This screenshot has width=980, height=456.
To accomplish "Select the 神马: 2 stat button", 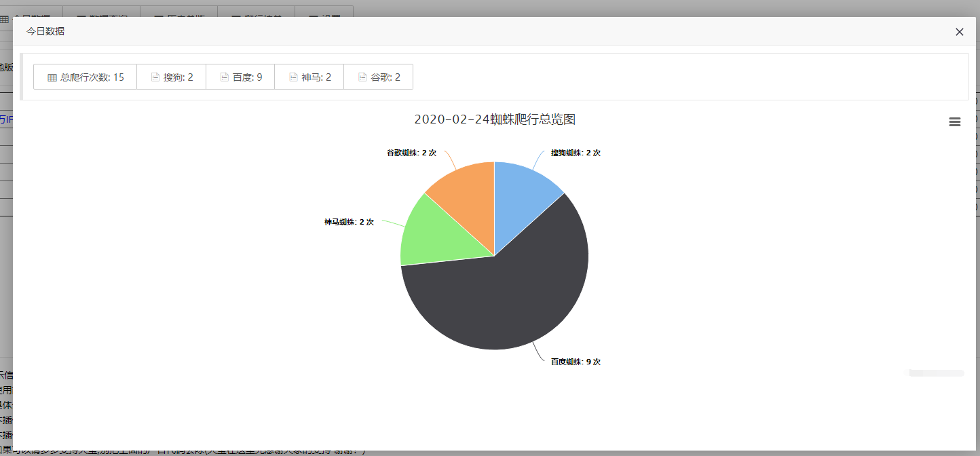I will (x=309, y=77).
